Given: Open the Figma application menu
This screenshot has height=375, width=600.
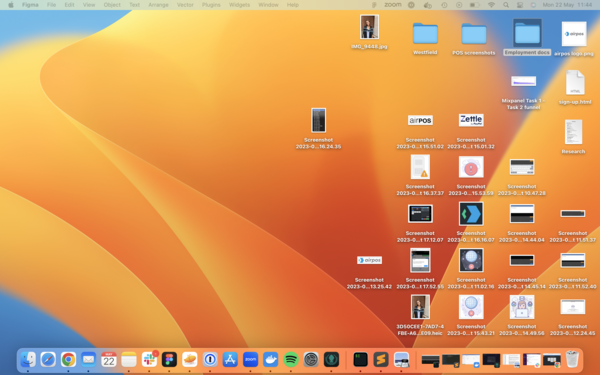Looking at the screenshot, I should tap(30, 5).
